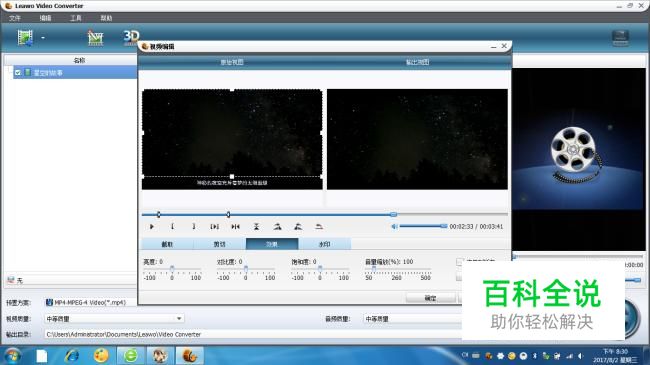Click the subtitle icon beside 无
The image size is (650, 365).
click(11, 280)
